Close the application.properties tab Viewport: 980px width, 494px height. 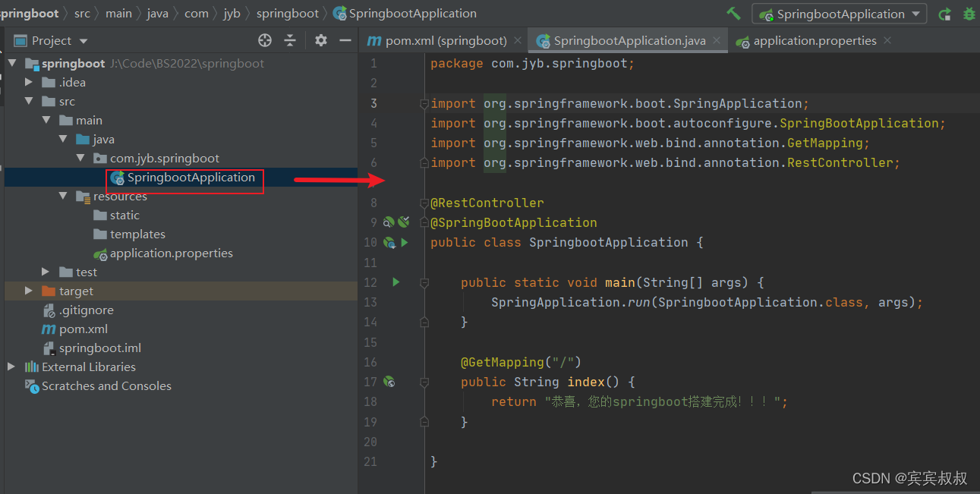coord(887,40)
